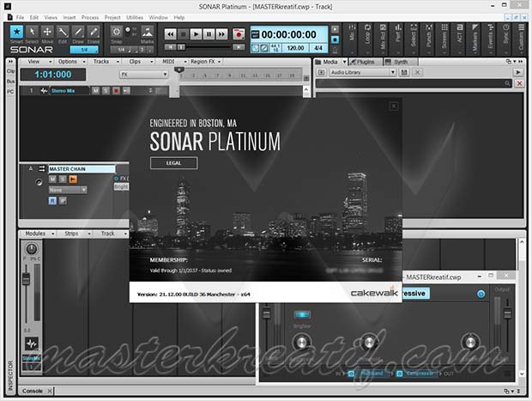
Task: Open the File menu
Action: click(20, 17)
